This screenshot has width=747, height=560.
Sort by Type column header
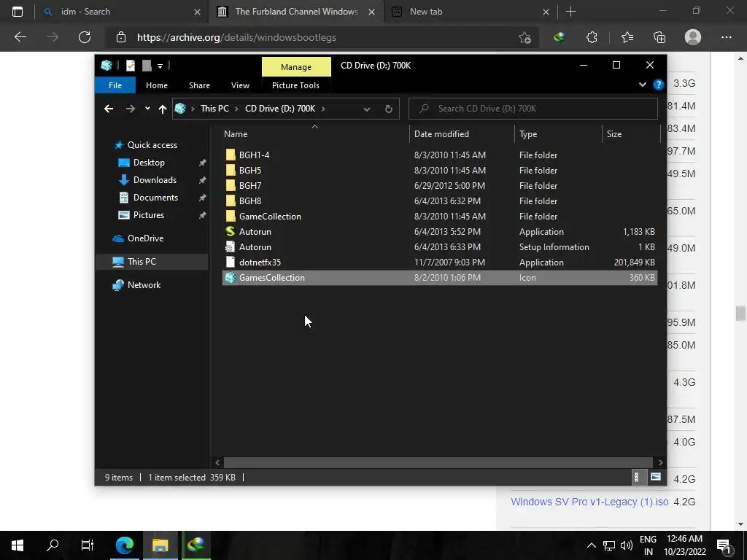pos(558,134)
